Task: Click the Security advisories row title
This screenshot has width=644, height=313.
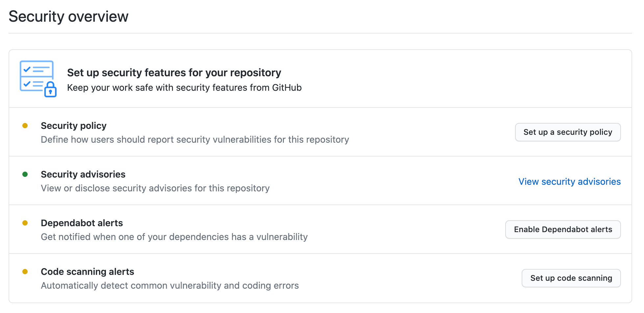Action: click(x=83, y=174)
